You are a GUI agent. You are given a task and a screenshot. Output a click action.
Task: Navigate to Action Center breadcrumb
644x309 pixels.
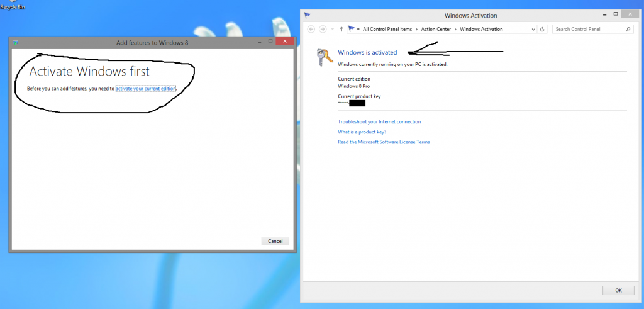436,29
